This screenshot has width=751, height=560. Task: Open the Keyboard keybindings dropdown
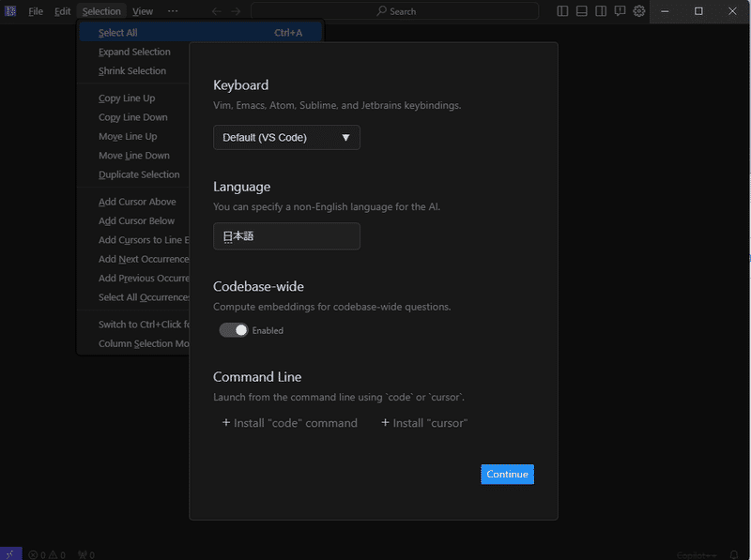click(286, 138)
